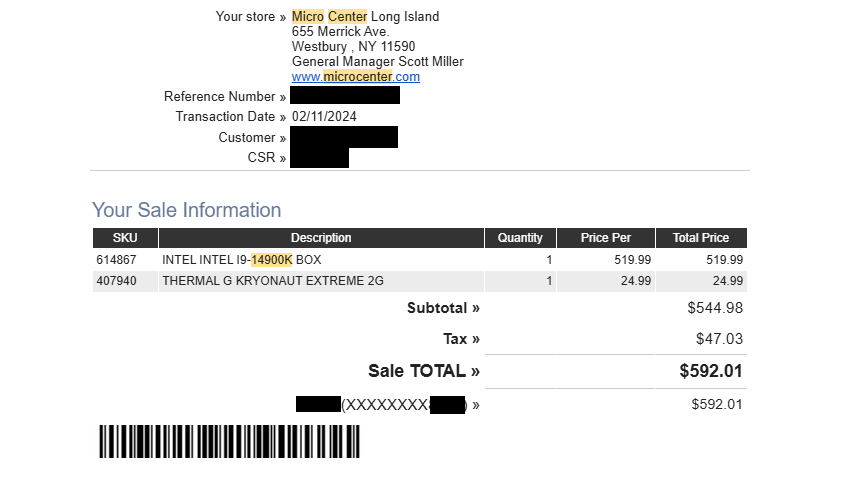This screenshot has width=860, height=485.
Task: Click the Tax value $47.03
Action: pyautogui.click(x=719, y=339)
